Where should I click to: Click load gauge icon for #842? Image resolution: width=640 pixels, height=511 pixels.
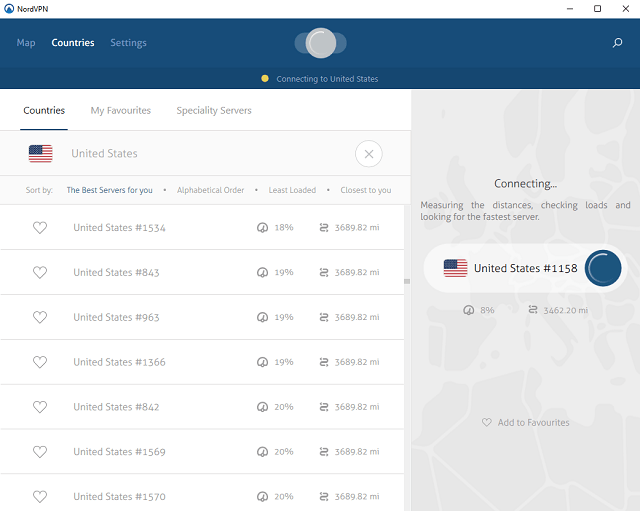tap(262, 407)
